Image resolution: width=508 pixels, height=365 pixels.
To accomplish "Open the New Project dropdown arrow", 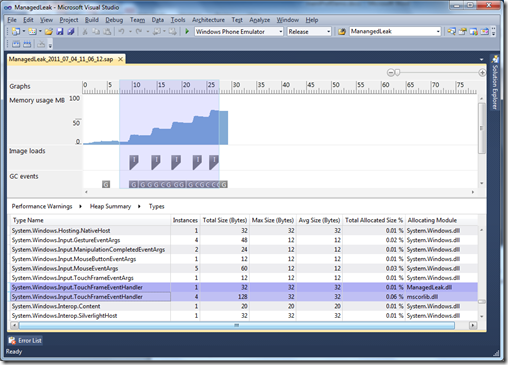I will pos(24,32).
